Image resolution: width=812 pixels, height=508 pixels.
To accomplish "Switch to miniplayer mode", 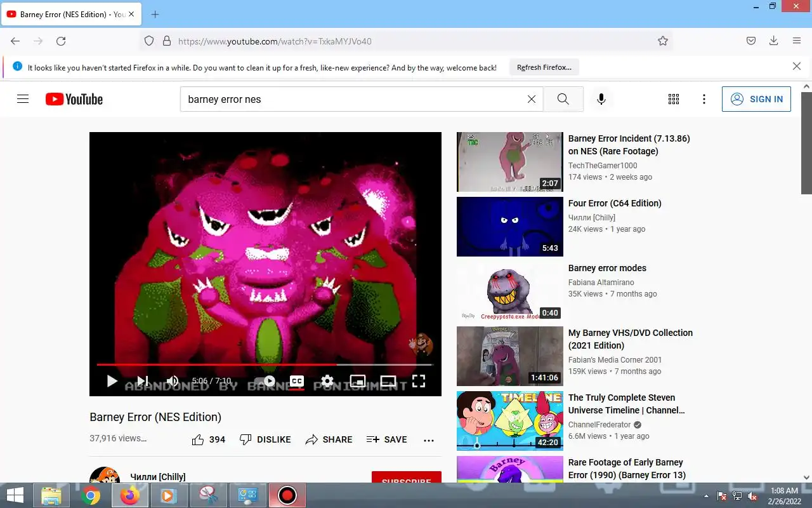I will pos(358,381).
